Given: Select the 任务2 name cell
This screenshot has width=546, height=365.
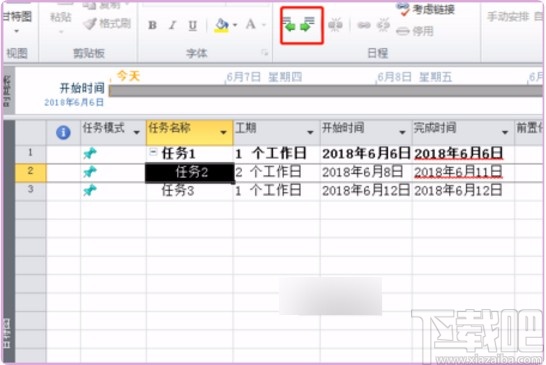Looking at the screenshot, I should tap(190, 172).
